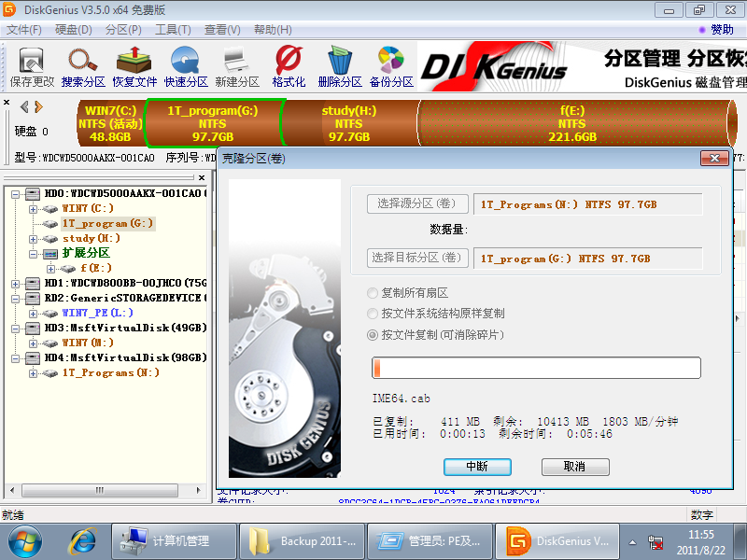The width and height of the screenshot is (747, 560).
Task: Switch to the Administrator PE taskbar window
Action: click(x=430, y=541)
